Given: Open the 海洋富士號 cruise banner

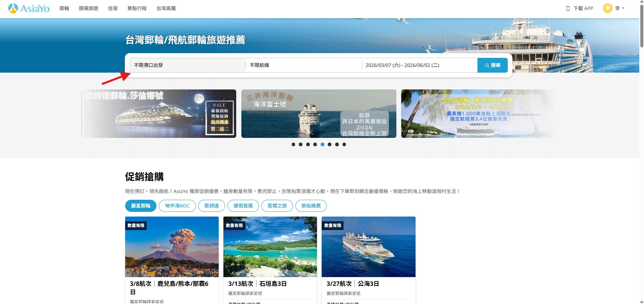Looking at the screenshot, I should pyautogui.click(x=319, y=114).
